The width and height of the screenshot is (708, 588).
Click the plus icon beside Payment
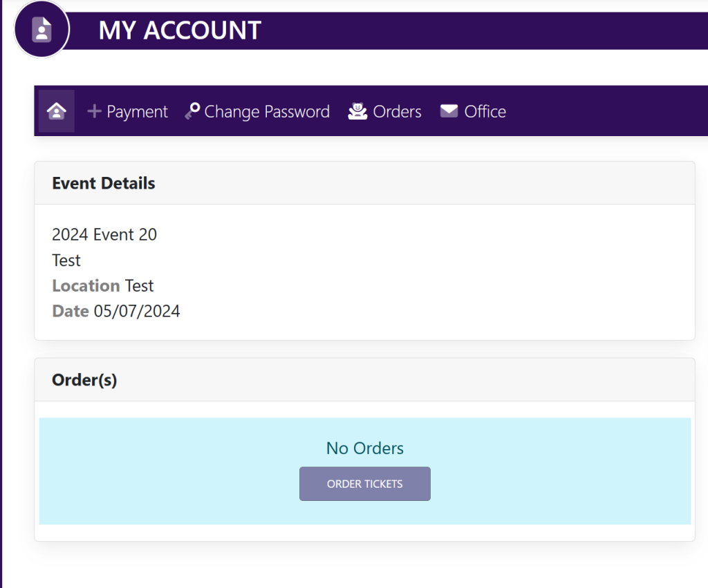click(94, 111)
